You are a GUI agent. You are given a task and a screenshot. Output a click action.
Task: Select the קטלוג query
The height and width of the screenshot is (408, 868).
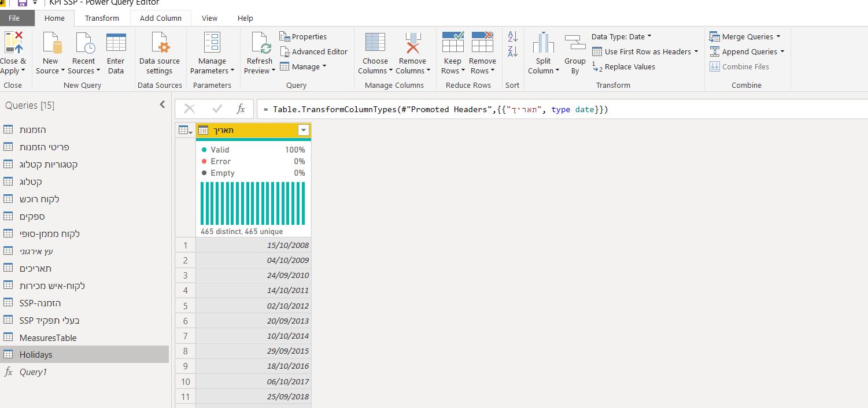[84, 181]
